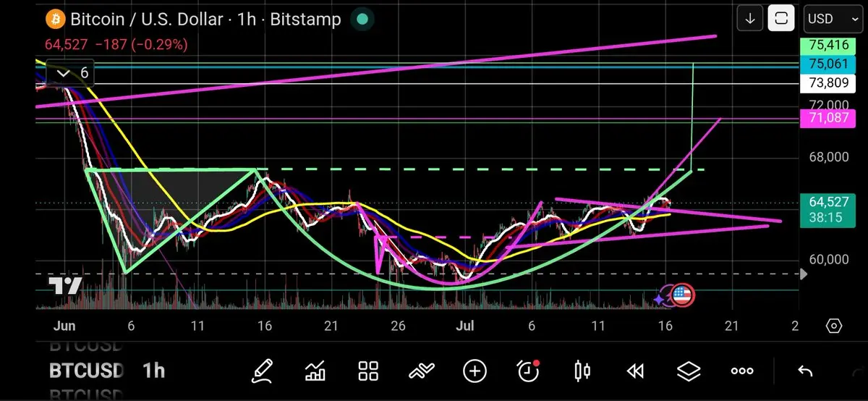The image size is (868, 401).
Task: Select the 75,416 green price label
Action: click(829, 46)
